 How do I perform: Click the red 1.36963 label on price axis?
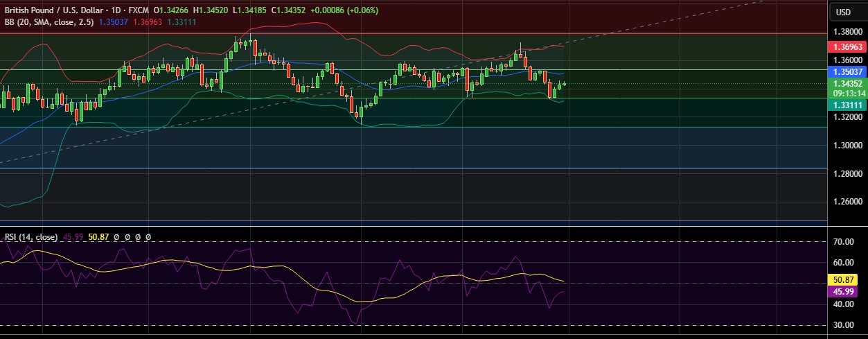click(847, 47)
